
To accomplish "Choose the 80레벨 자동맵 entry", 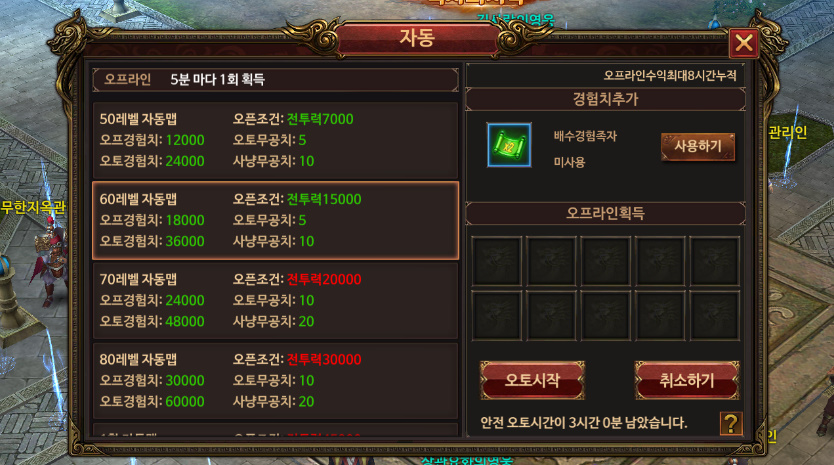I will tap(275, 381).
